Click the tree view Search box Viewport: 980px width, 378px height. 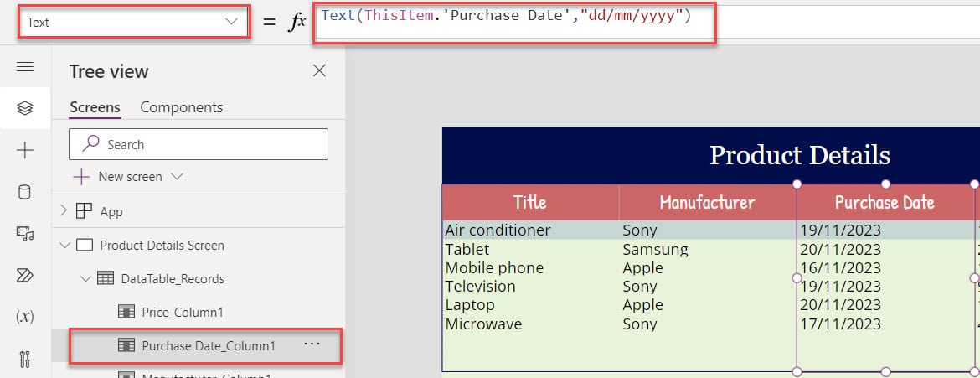pyautogui.click(x=199, y=144)
